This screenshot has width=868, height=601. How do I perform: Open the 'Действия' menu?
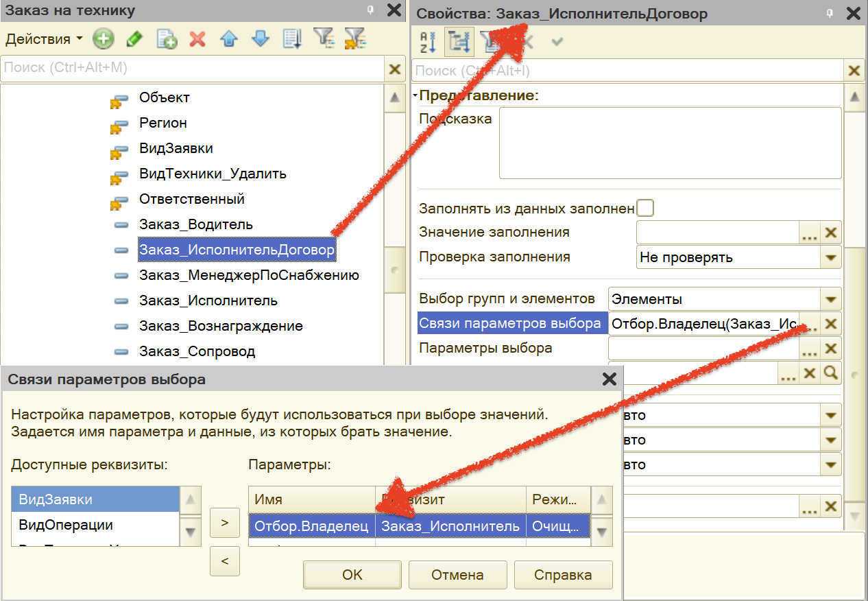click(x=44, y=39)
